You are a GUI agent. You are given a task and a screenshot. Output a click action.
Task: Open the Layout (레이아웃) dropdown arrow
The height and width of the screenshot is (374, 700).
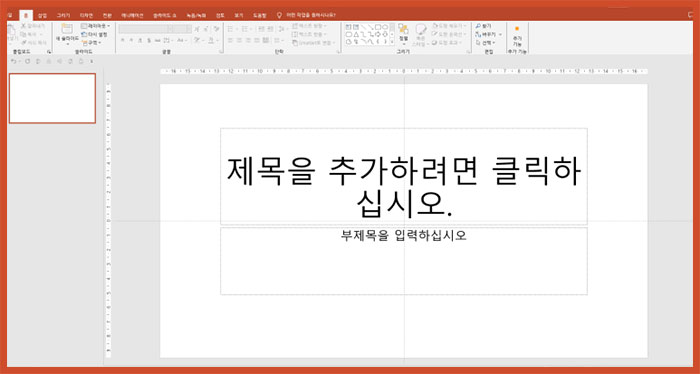click(109, 26)
